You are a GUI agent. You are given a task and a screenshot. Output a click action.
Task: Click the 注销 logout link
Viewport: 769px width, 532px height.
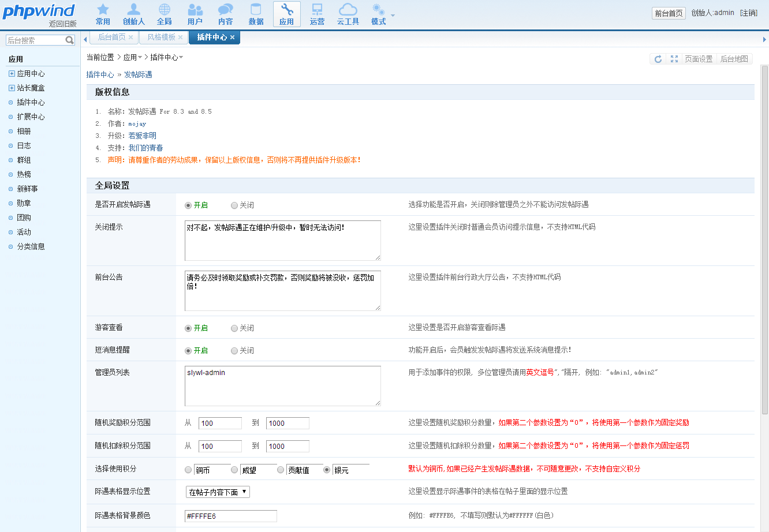point(749,13)
